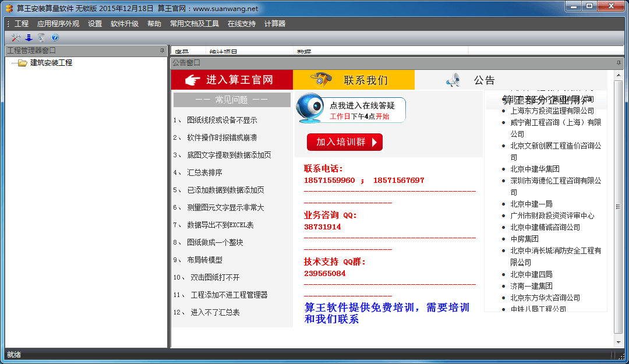Click the 就绪 status bar text
The height and width of the screenshot is (364, 629).
(14, 355)
